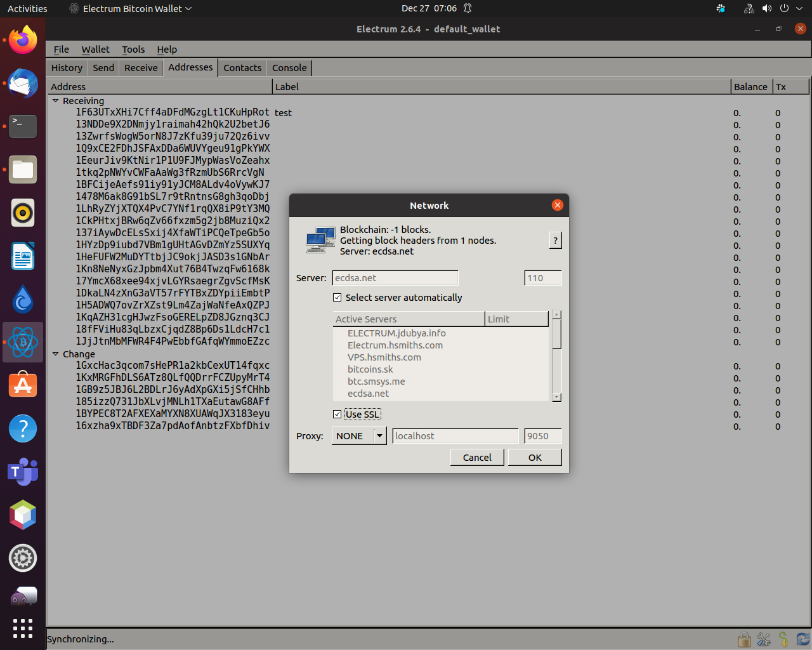Click the server port field 110

tap(543, 278)
